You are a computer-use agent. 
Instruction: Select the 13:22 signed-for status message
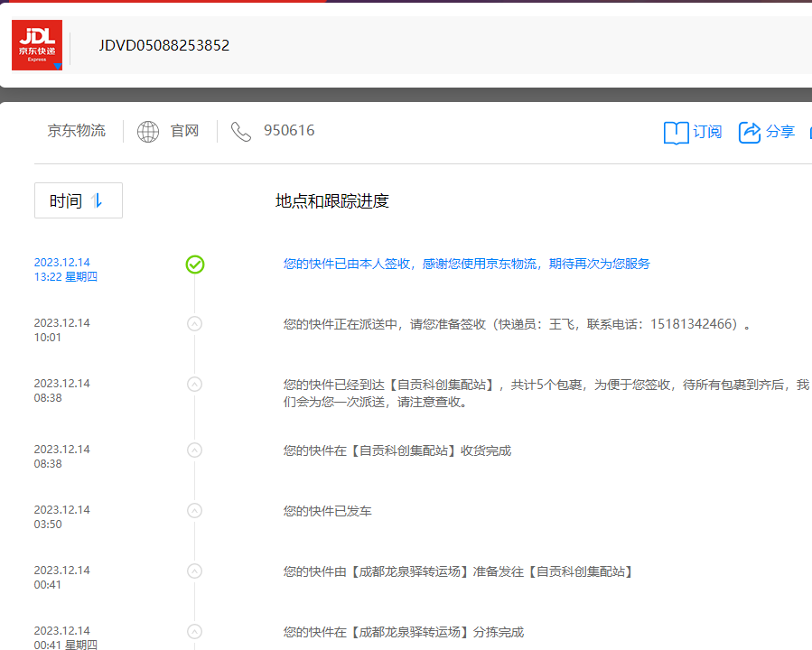click(x=466, y=264)
